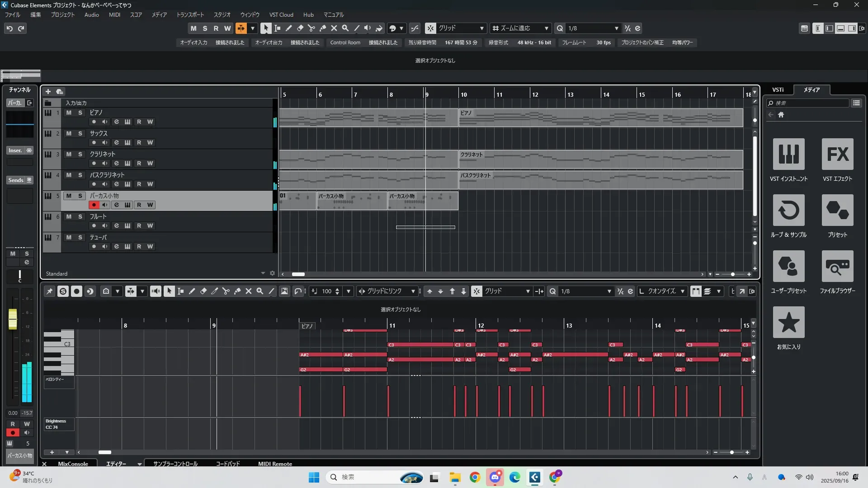Open VST Instruments in the media rack
This screenshot has width=868, height=488.
pos(788,155)
